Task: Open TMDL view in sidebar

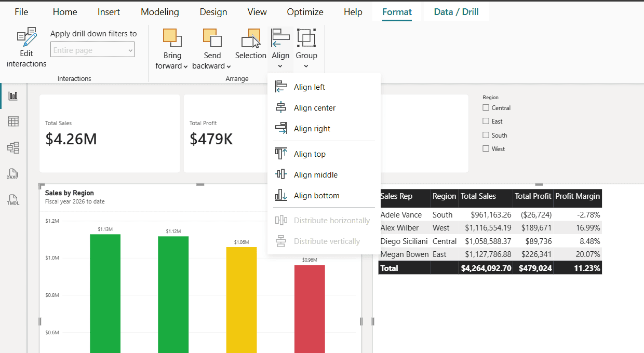Action: (x=13, y=200)
